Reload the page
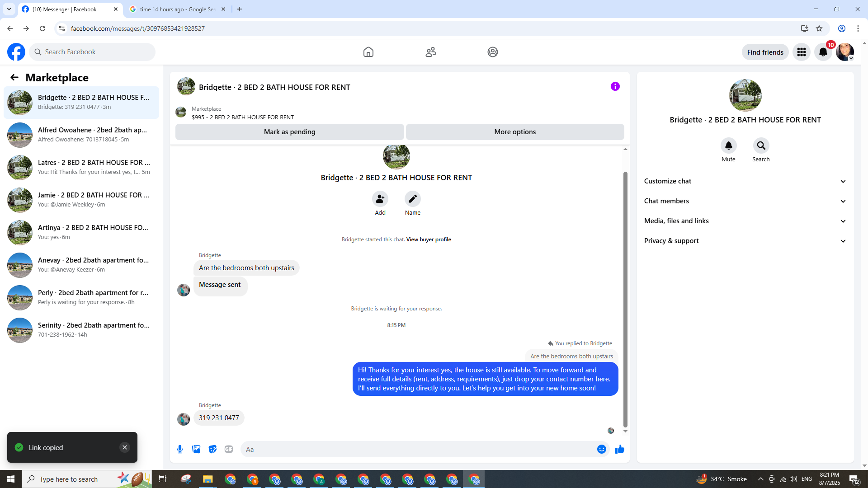 pyautogui.click(x=42, y=28)
